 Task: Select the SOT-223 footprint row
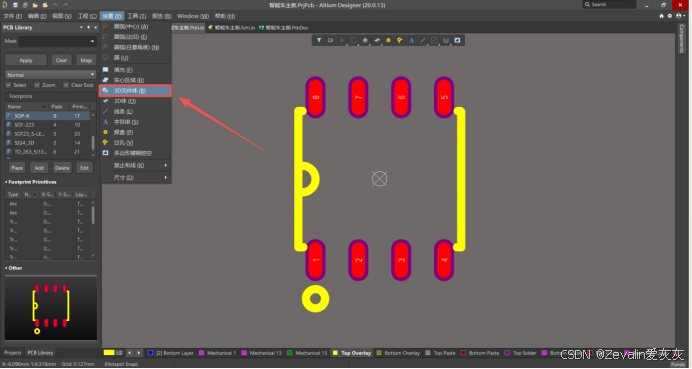48,125
